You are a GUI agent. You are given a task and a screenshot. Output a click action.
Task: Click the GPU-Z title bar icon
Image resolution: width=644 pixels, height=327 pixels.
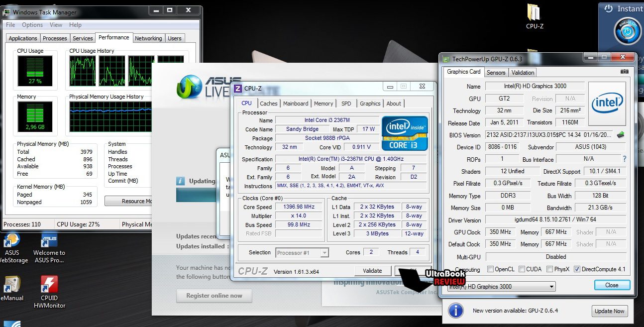[x=446, y=59]
